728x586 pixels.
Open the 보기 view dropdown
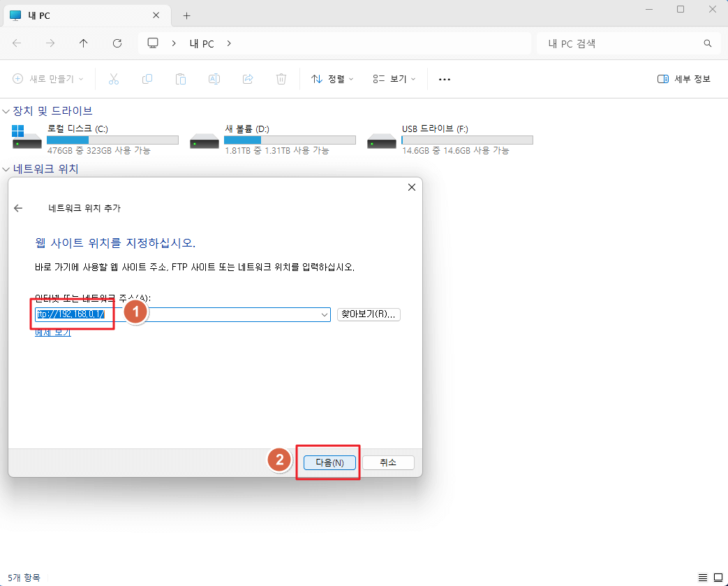394,79
